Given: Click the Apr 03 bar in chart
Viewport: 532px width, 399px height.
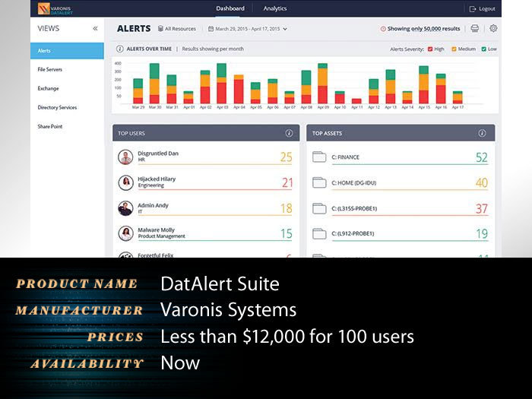Looking at the screenshot, I should pyautogui.click(x=222, y=84).
